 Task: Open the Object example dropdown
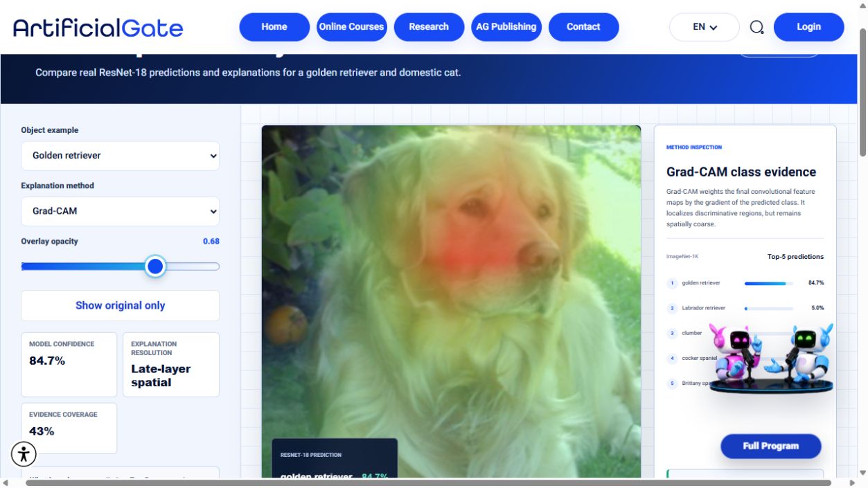120,156
